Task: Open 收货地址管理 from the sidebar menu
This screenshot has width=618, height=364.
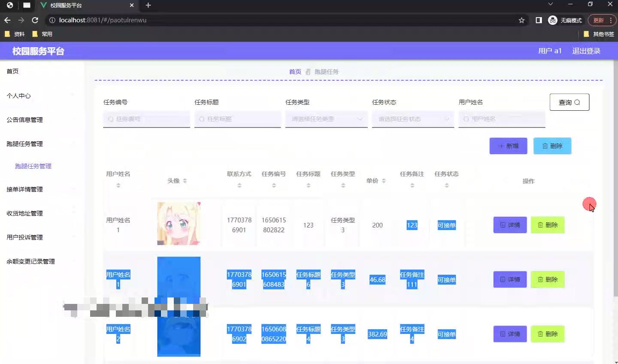Action: point(24,213)
